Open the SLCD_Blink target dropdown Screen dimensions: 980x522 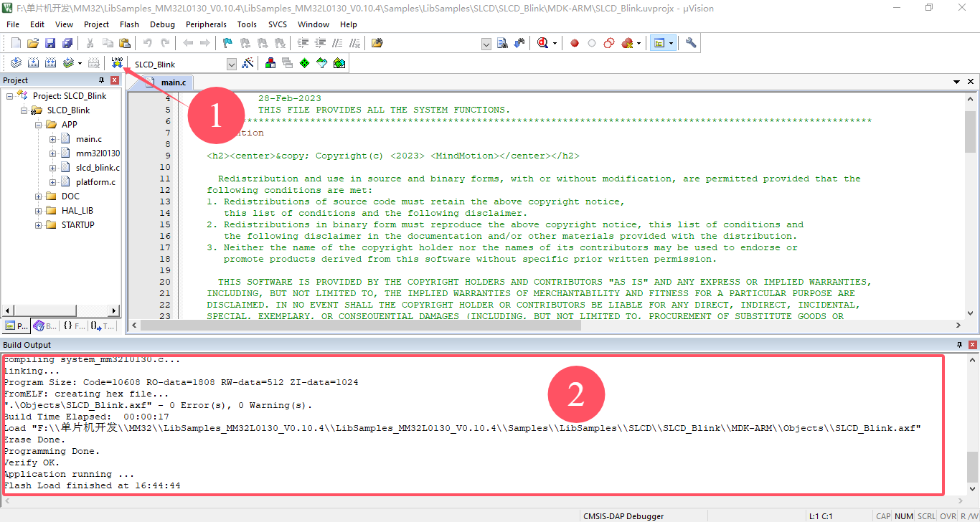(x=231, y=65)
